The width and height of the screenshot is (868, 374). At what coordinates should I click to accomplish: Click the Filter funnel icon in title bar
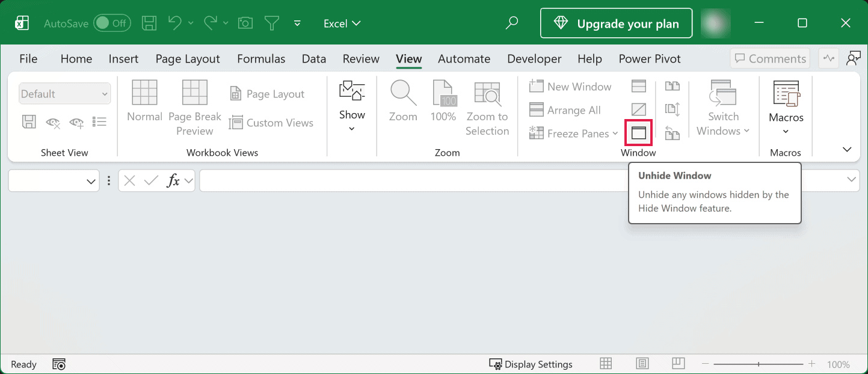coord(272,23)
